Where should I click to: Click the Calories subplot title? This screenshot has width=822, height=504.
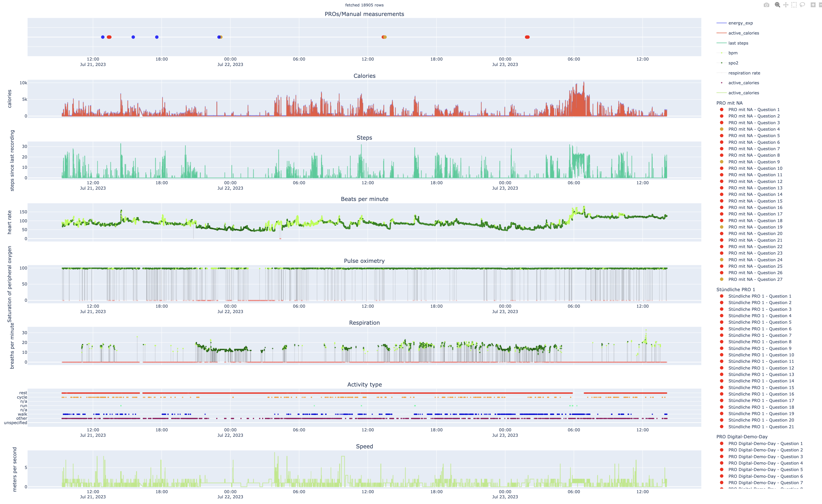[x=364, y=76]
